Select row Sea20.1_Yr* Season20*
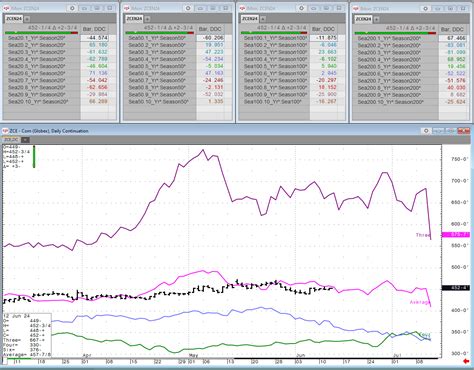The width and height of the screenshot is (474, 370). click(x=42, y=38)
